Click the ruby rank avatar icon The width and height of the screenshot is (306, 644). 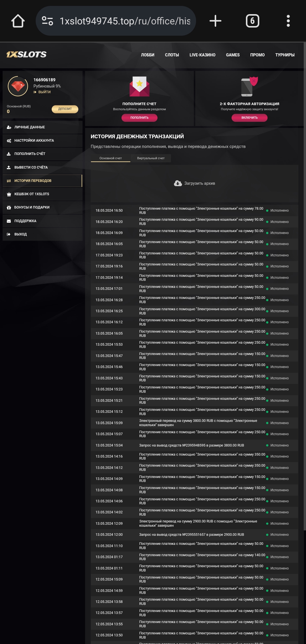(x=18, y=86)
